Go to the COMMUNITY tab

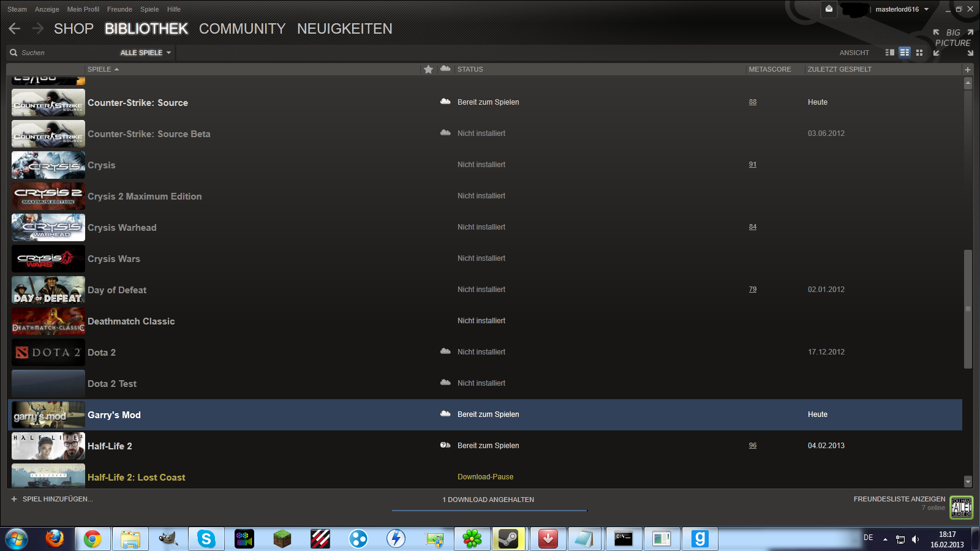(x=242, y=29)
